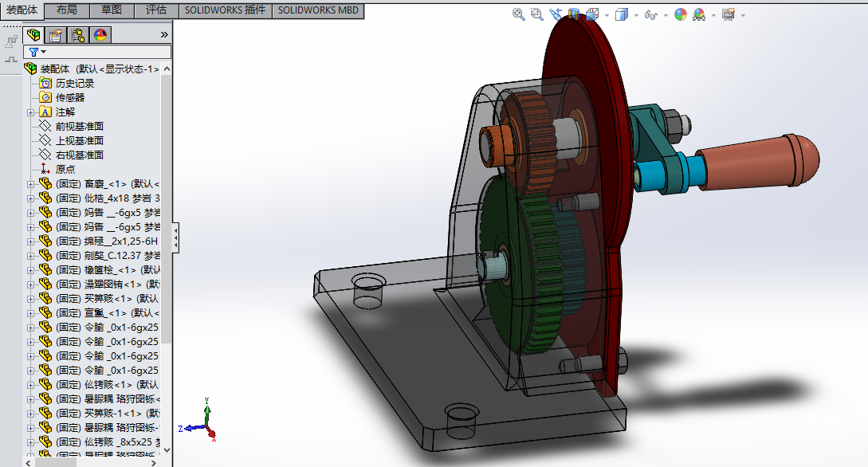Click the Apply Scene icon
This screenshot has height=467, width=868.
[699, 14]
